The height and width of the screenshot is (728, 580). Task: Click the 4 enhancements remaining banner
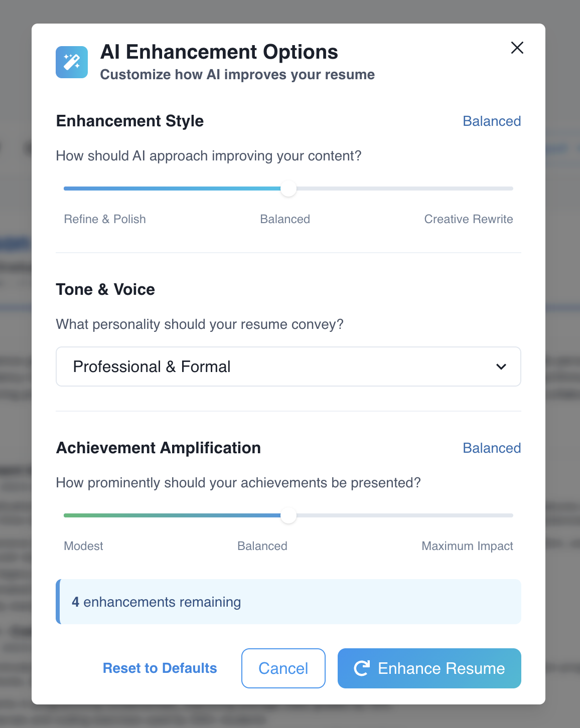(288, 602)
